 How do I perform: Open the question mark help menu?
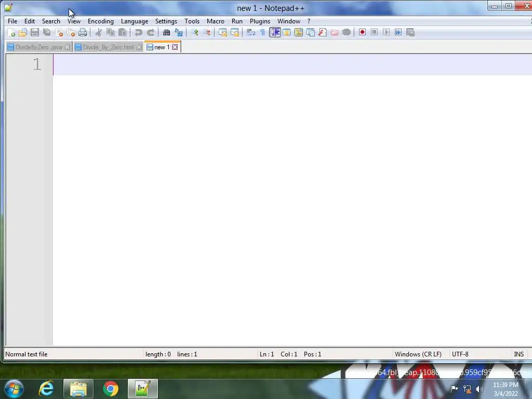(x=309, y=21)
